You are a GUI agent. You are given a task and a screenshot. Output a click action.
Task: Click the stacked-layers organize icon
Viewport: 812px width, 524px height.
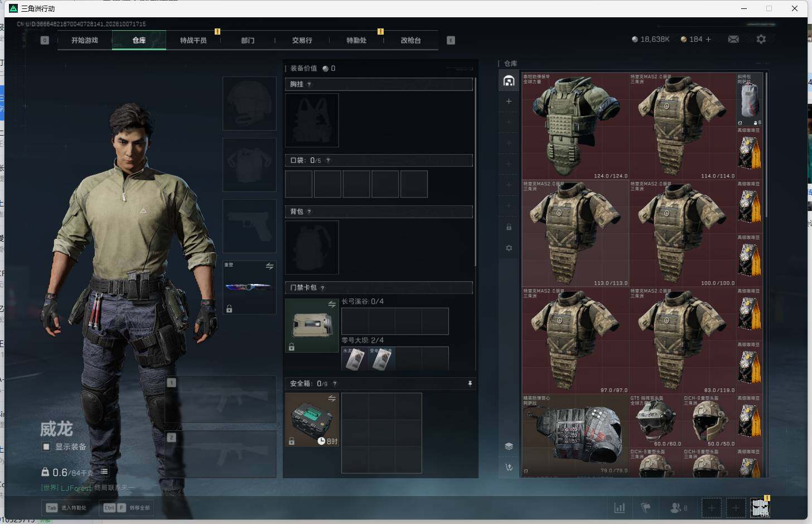pos(509,446)
